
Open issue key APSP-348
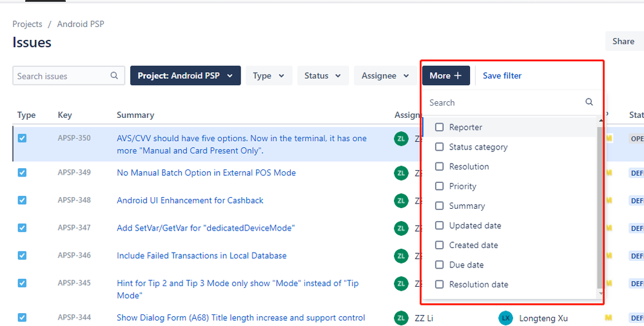(74, 200)
